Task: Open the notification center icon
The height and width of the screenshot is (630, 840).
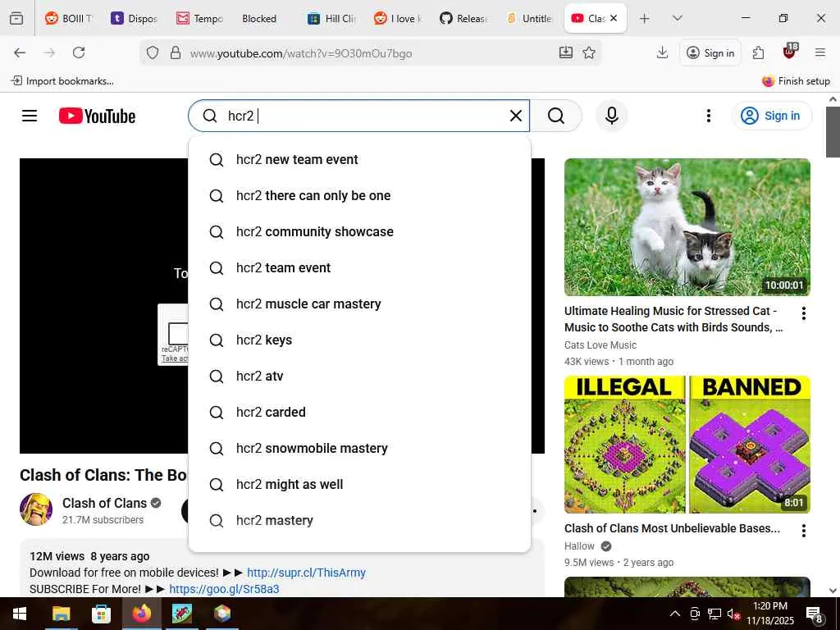Action: [x=815, y=614]
